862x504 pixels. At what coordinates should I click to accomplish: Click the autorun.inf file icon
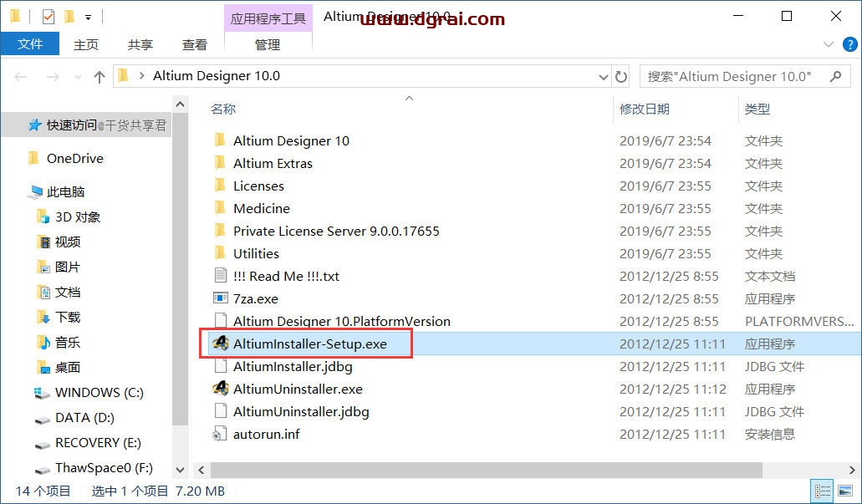click(219, 434)
